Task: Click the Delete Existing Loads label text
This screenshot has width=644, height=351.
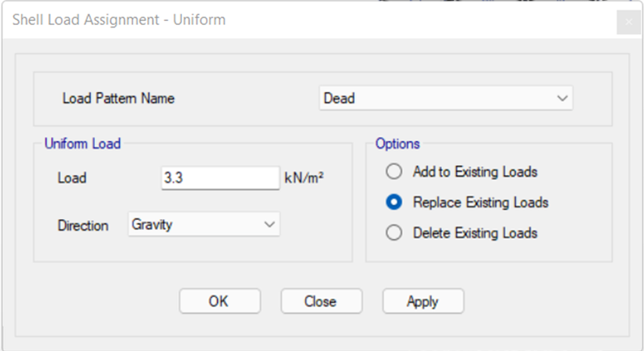Action: [x=475, y=233]
